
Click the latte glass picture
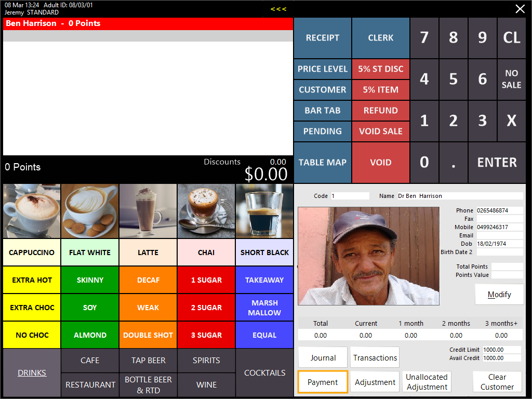point(148,211)
